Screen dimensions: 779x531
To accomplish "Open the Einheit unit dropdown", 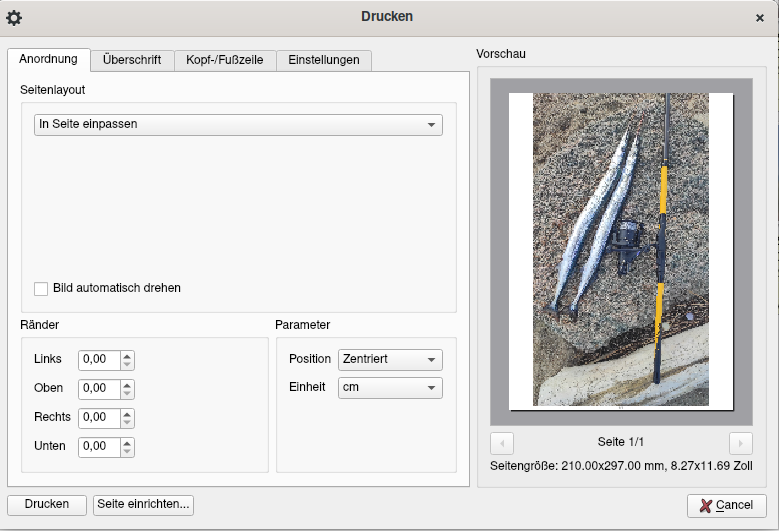I will tap(390, 387).
